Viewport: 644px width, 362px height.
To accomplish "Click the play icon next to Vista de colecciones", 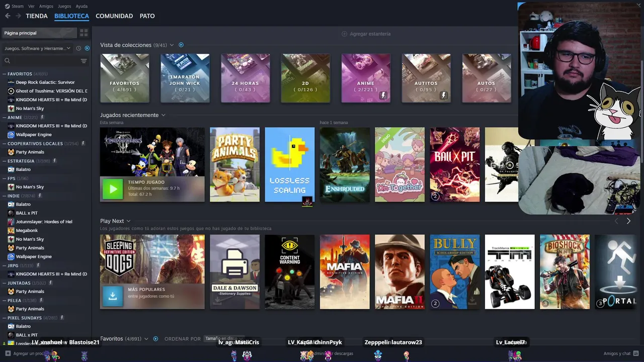I will [181, 45].
